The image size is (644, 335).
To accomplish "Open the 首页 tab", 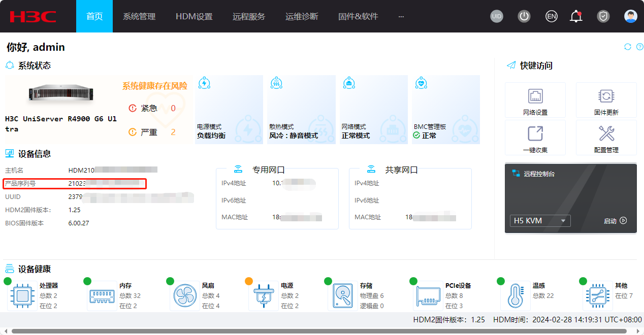I will point(94,16).
